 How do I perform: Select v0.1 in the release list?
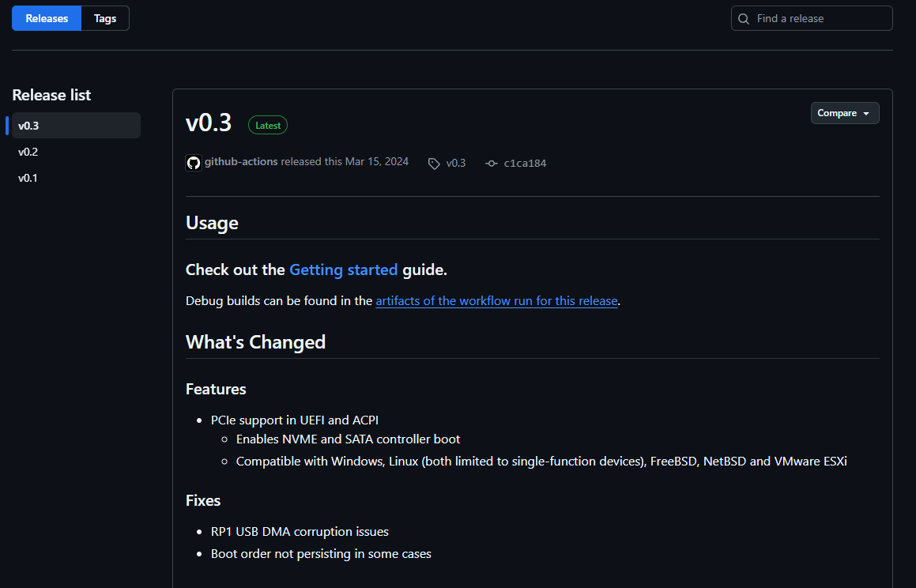point(28,178)
